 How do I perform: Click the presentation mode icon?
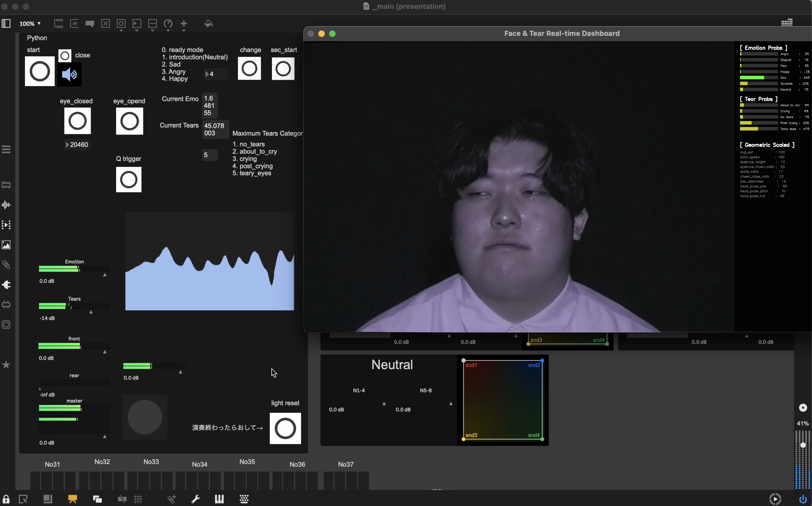pyautogui.click(x=73, y=499)
